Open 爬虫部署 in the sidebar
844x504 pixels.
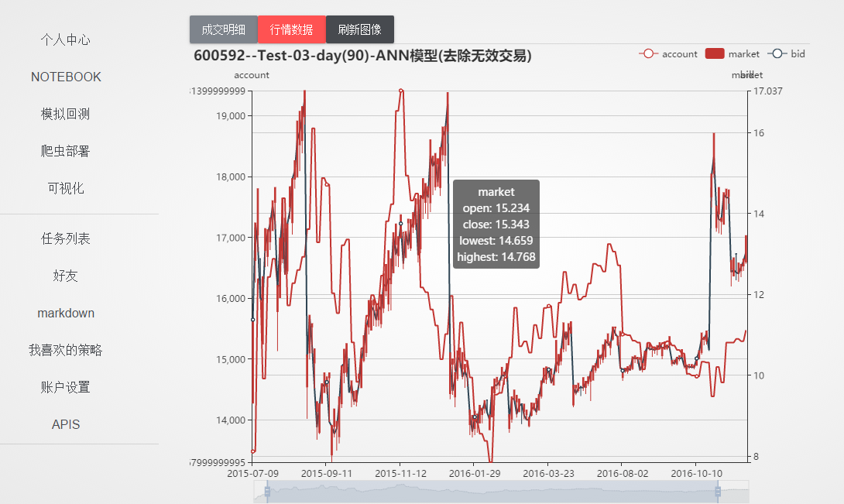(65, 151)
